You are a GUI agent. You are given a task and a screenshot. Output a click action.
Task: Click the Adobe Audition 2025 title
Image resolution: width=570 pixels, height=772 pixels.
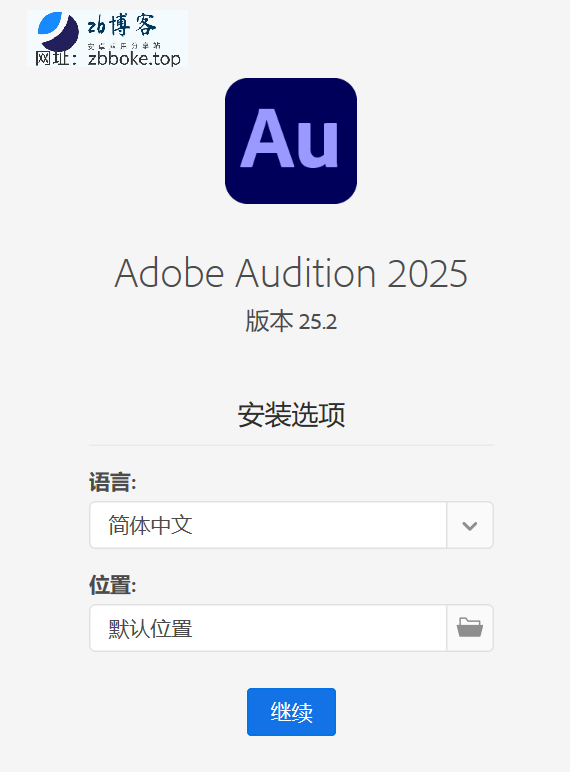point(291,273)
